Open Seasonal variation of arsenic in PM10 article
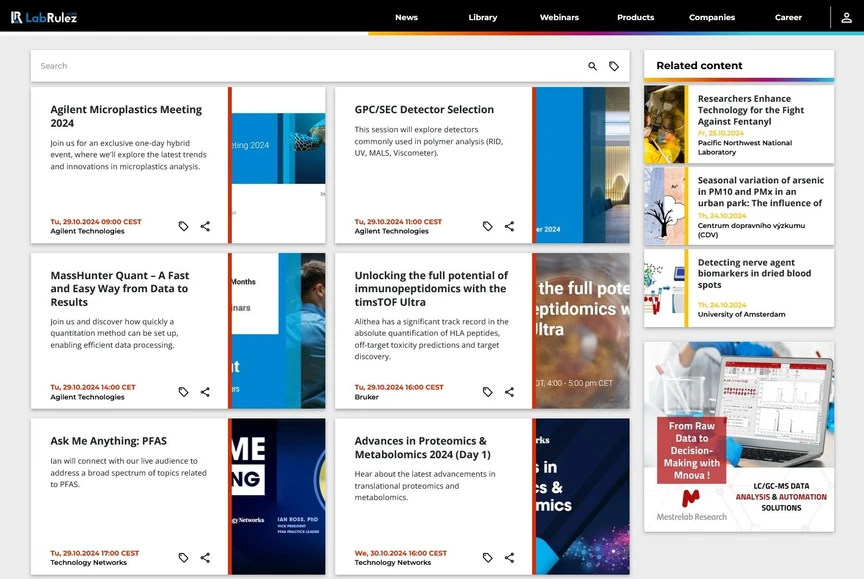The width and height of the screenshot is (864, 579). 760,192
